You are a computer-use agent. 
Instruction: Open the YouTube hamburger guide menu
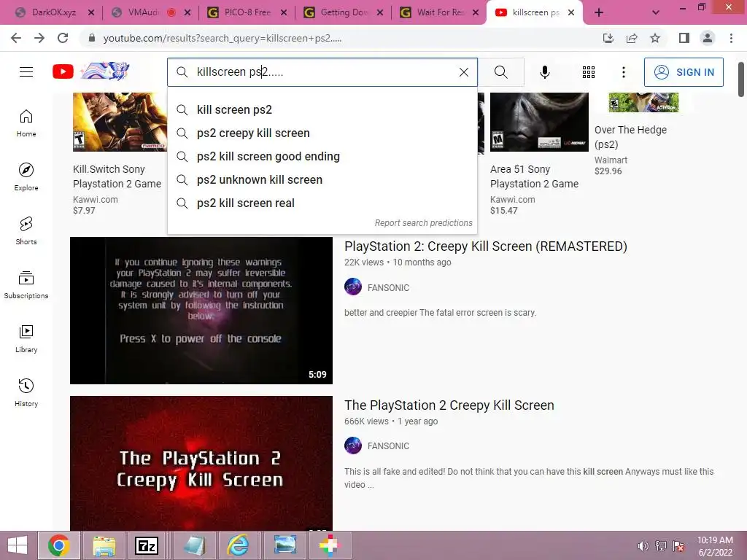tap(26, 72)
